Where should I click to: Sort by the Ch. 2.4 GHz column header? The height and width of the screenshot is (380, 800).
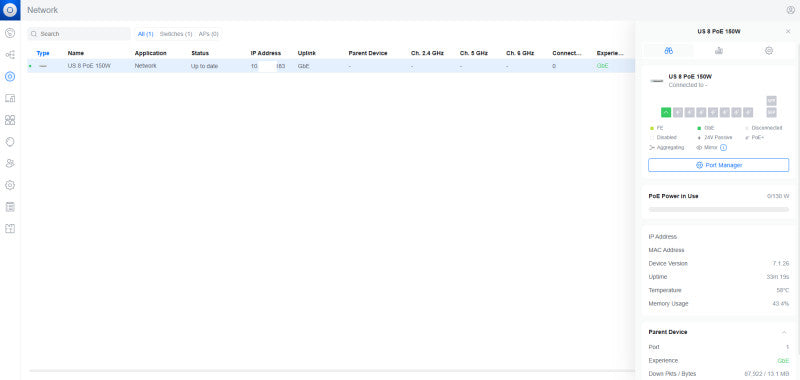(427, 53)
